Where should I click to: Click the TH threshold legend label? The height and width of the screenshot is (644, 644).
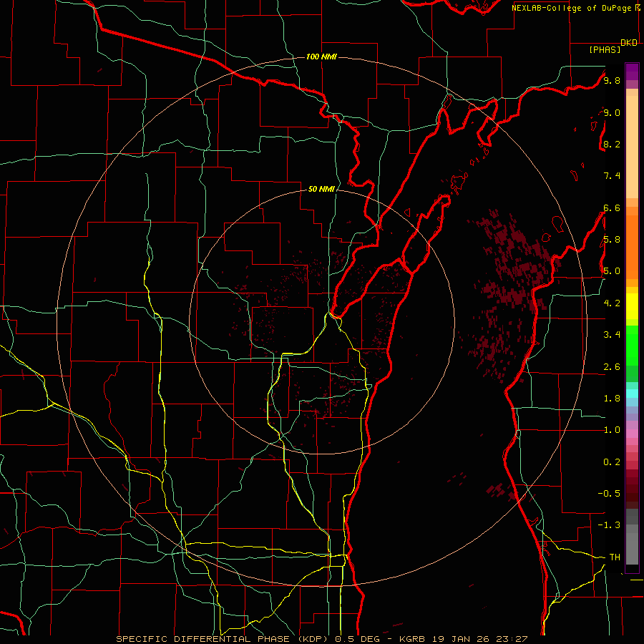point(615,557)
